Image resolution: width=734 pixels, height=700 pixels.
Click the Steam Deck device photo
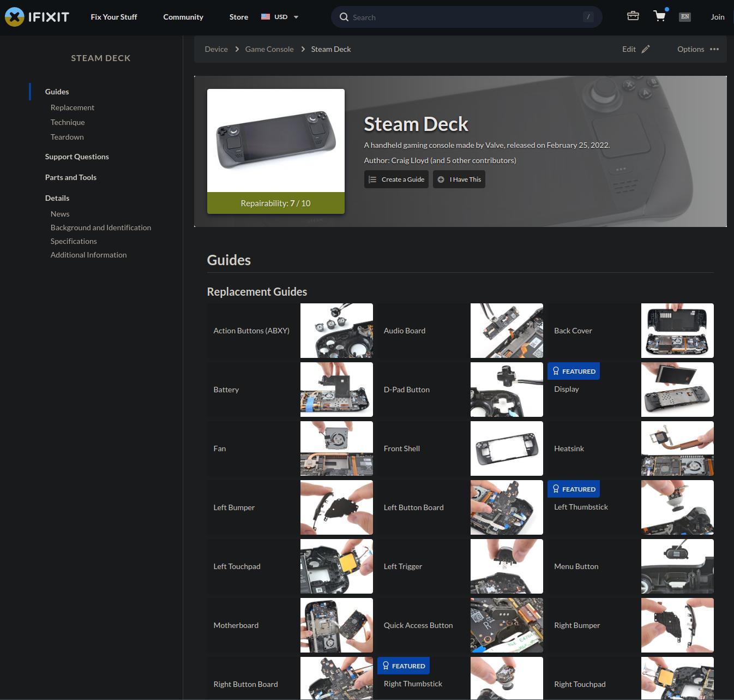coord(276,141)
